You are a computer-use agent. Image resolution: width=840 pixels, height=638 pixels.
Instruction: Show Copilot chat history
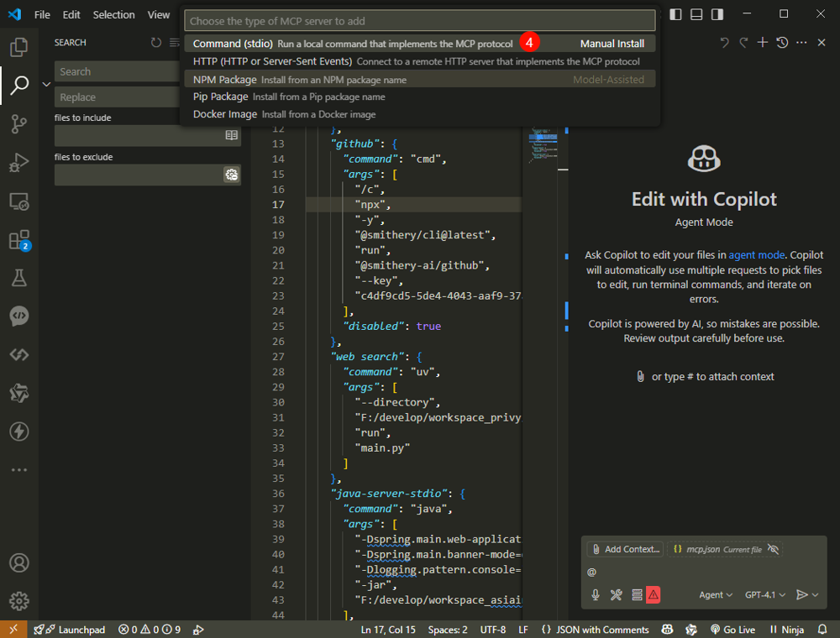782,43
